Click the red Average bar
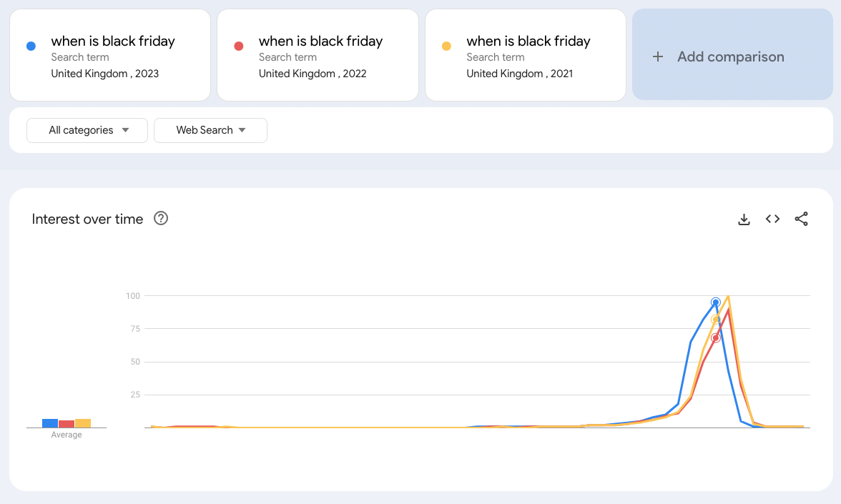 [67, 423]
